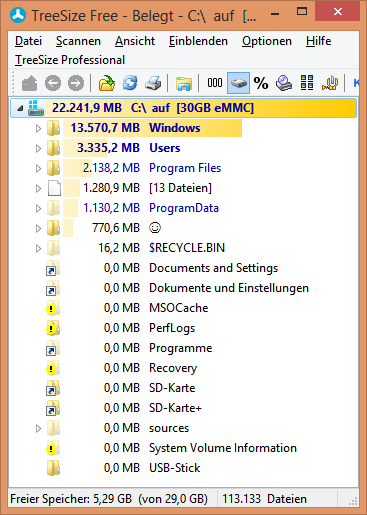Expand the Program Files folder

point(38,168)
